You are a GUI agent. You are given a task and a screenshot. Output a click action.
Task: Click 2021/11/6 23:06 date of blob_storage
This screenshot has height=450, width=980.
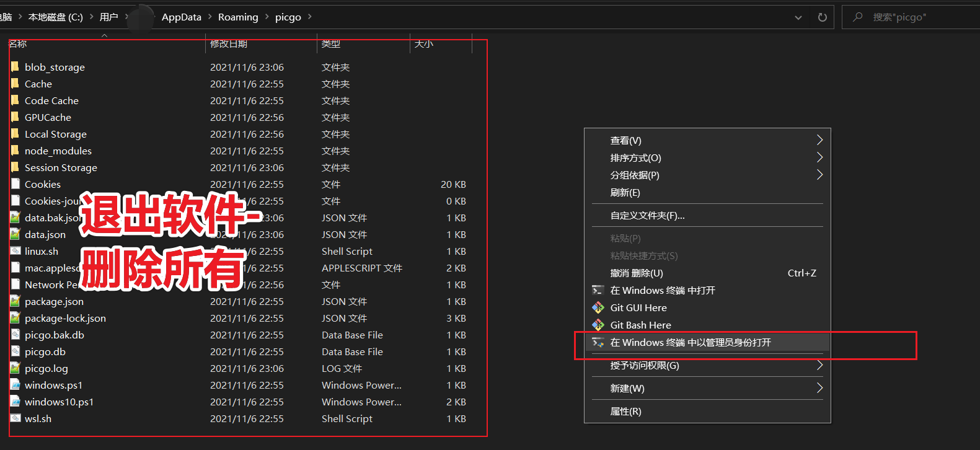click(247, 67)
